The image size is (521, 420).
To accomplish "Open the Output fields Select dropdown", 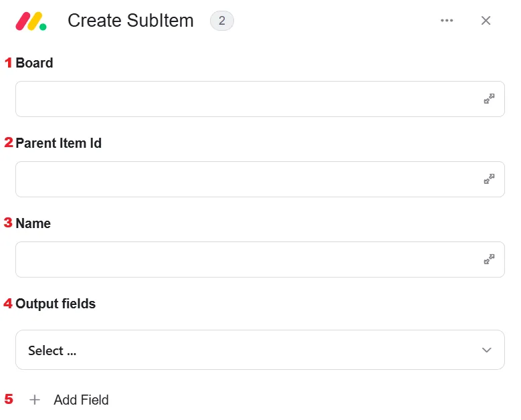I will coord(260,350).
